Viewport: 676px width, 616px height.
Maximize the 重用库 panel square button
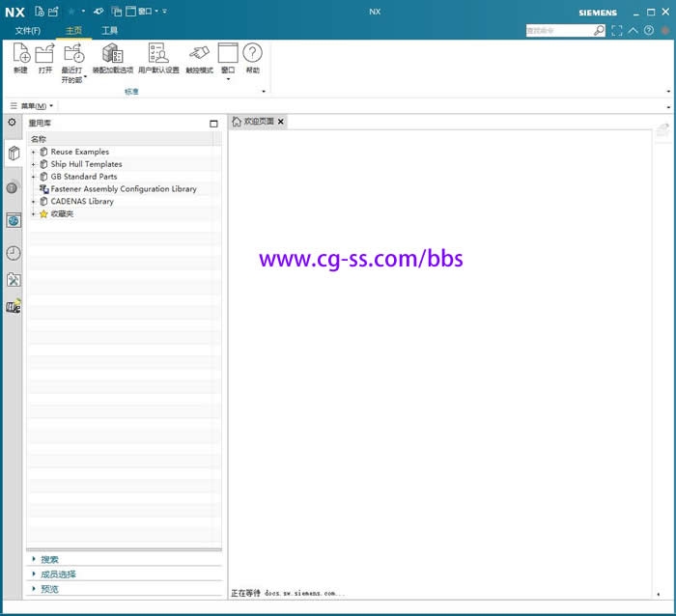[213, 124]
